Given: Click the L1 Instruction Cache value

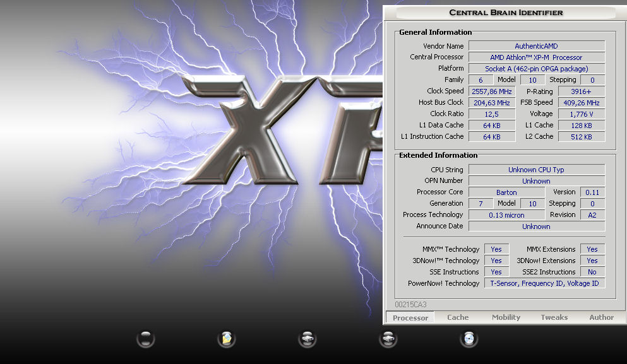Looking at the screenshot, I should click(x=492, y=137).
